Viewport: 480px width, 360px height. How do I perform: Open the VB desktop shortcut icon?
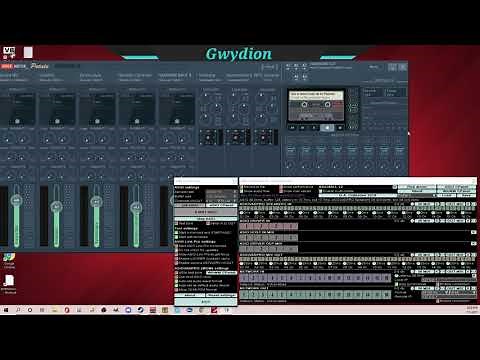[x=9, y=53]
